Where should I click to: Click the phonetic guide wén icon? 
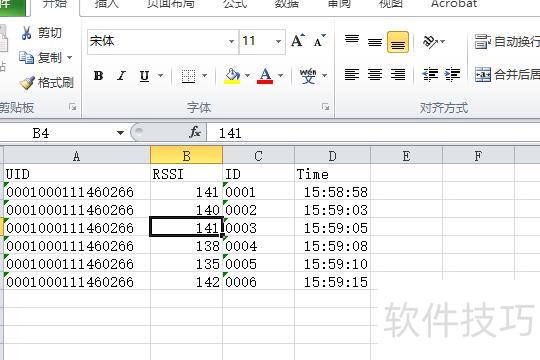point(308,75)
